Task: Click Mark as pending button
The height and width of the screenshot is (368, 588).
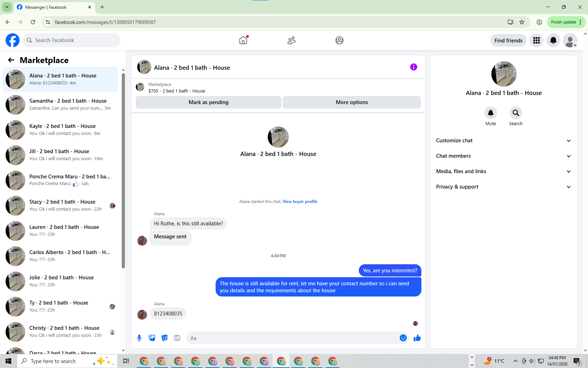Action: [x=209, y=102]
